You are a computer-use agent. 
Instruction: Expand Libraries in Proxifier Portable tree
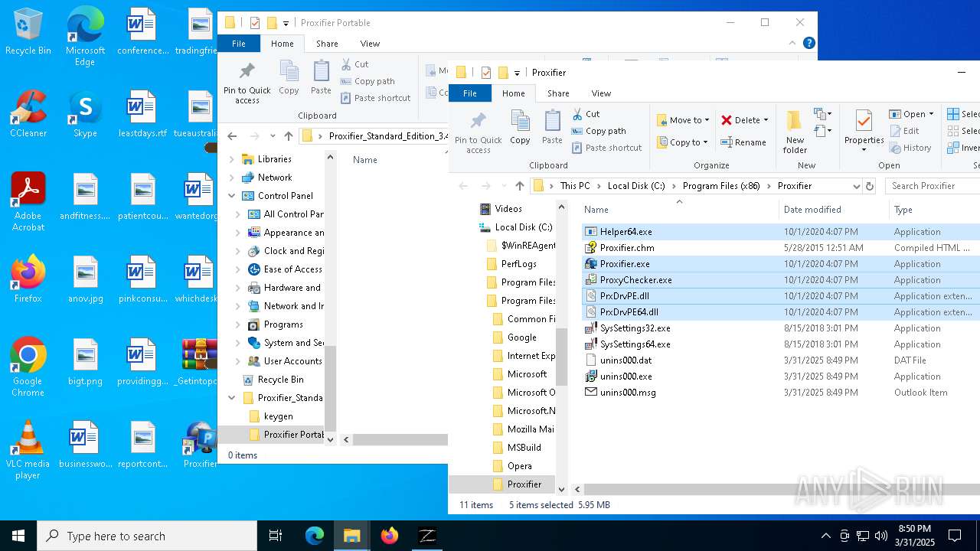pos(232,159)
